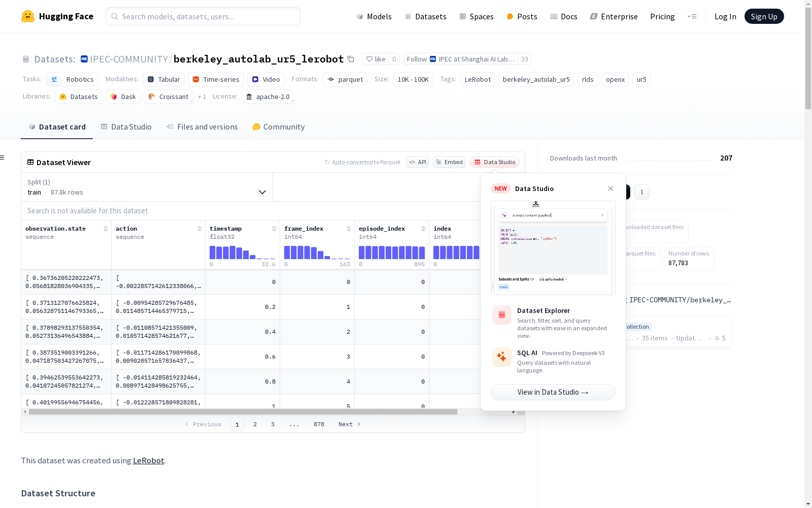The height and width of the screenshot is (508, 812).
Task: Expand the +1 more libraries
Action: coord(202,97)
